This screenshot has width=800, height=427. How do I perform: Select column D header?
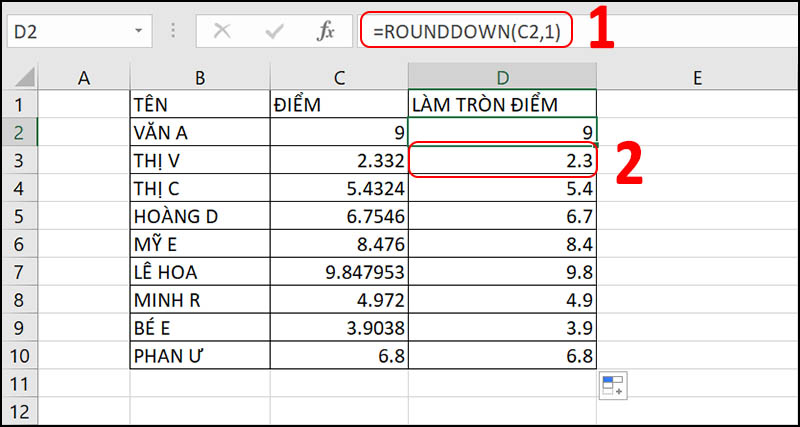click(503, 78)
